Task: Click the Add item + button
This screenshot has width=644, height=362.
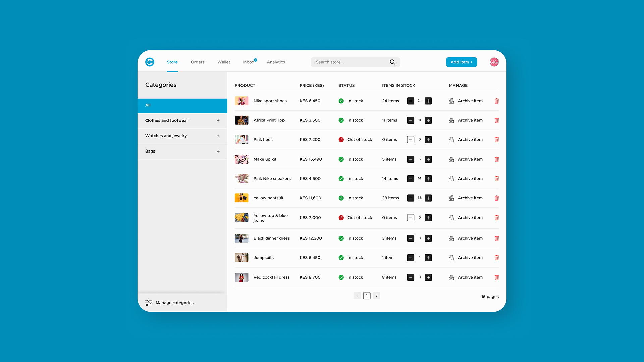Action: point(462,62)
